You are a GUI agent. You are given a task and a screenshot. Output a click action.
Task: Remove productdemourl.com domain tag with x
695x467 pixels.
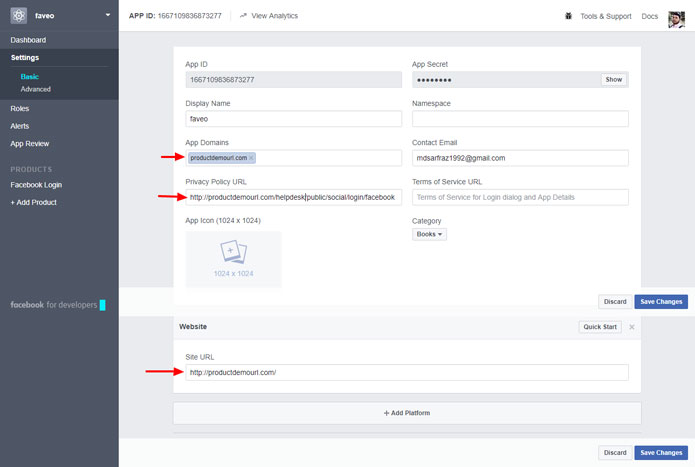(x=251, y=158)
